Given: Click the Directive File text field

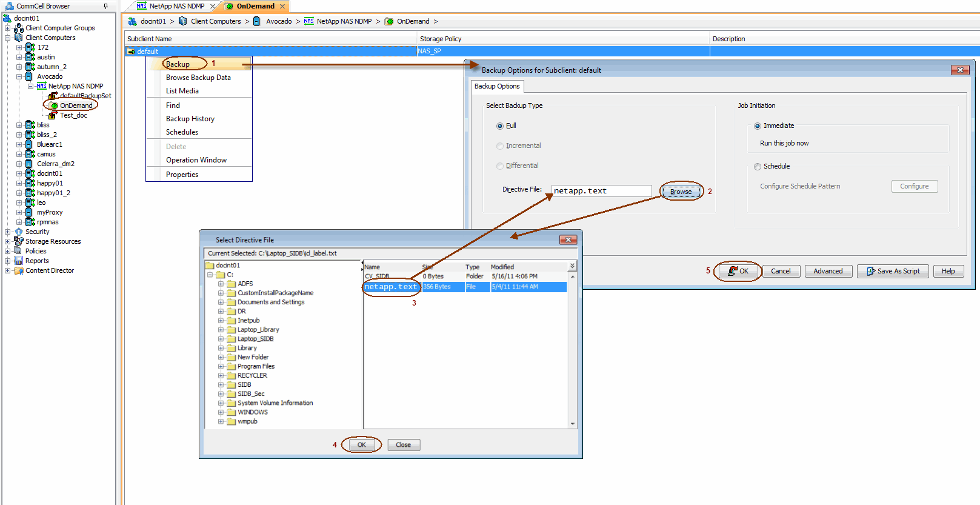Looking at the screenshot, I should click(602, 191).
